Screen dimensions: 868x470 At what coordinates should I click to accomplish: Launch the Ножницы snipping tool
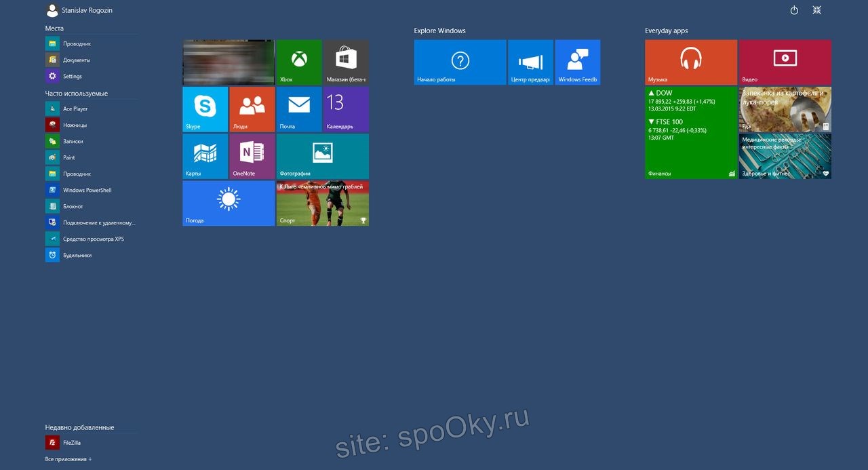pos(91,125)
